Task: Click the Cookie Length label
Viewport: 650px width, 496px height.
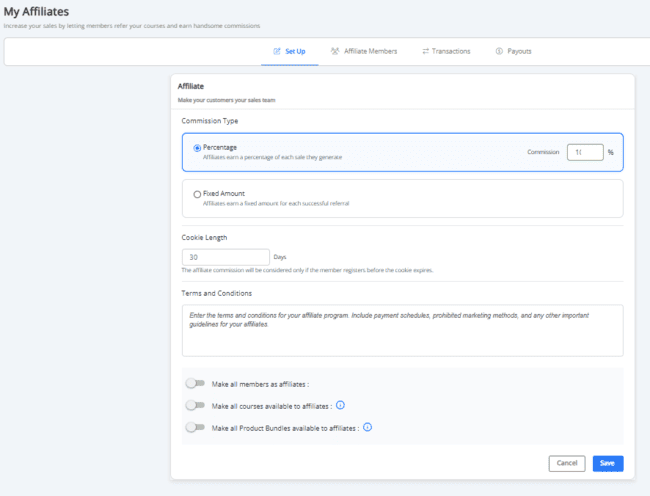Action: pos(204,237)
